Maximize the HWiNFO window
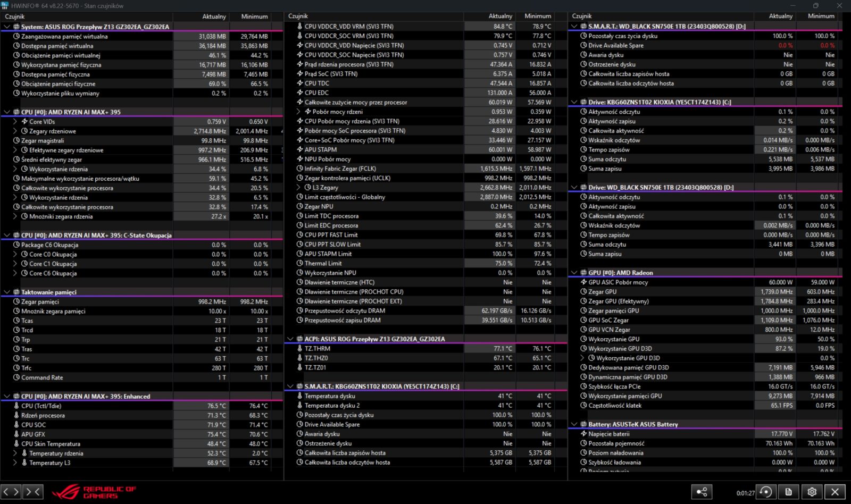Viewport: 851px width, 504px height. 815,6
